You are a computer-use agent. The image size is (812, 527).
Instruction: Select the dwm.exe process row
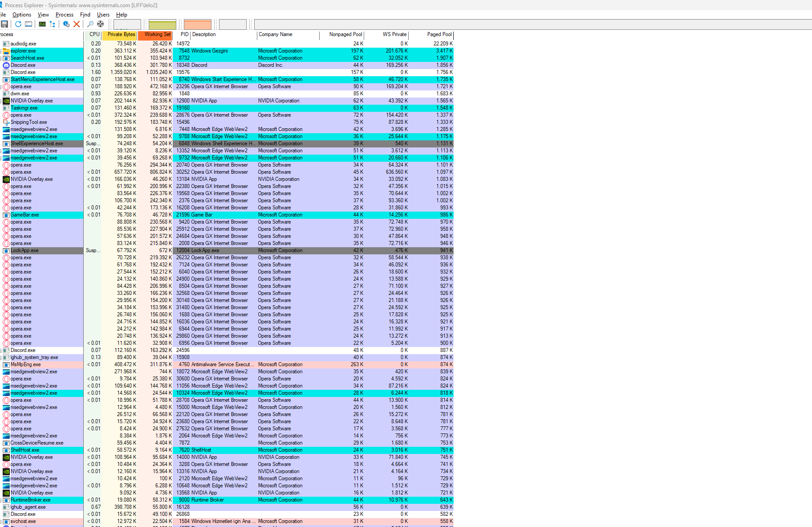(x=227, y=94)
